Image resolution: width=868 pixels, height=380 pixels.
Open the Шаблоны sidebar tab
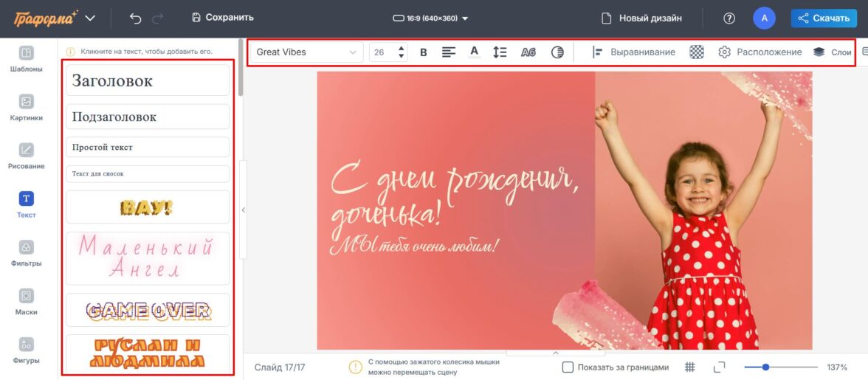click(x=26, y=59)
